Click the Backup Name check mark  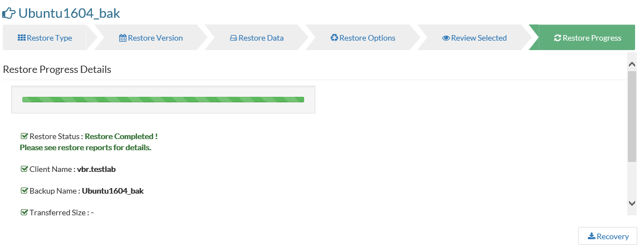24,191
